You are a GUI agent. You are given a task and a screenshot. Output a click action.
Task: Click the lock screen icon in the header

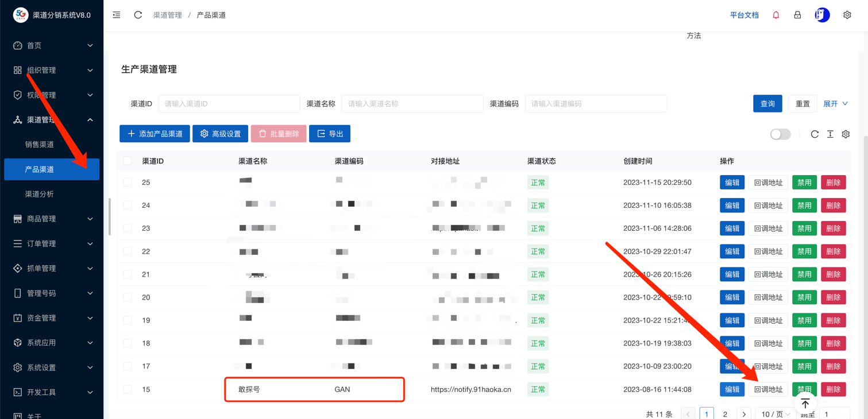(x=797, y=15)
